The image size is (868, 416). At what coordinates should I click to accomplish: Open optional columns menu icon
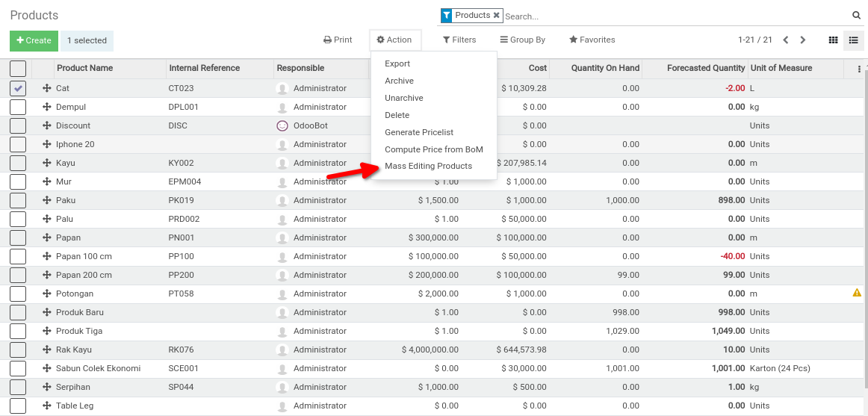858,69
